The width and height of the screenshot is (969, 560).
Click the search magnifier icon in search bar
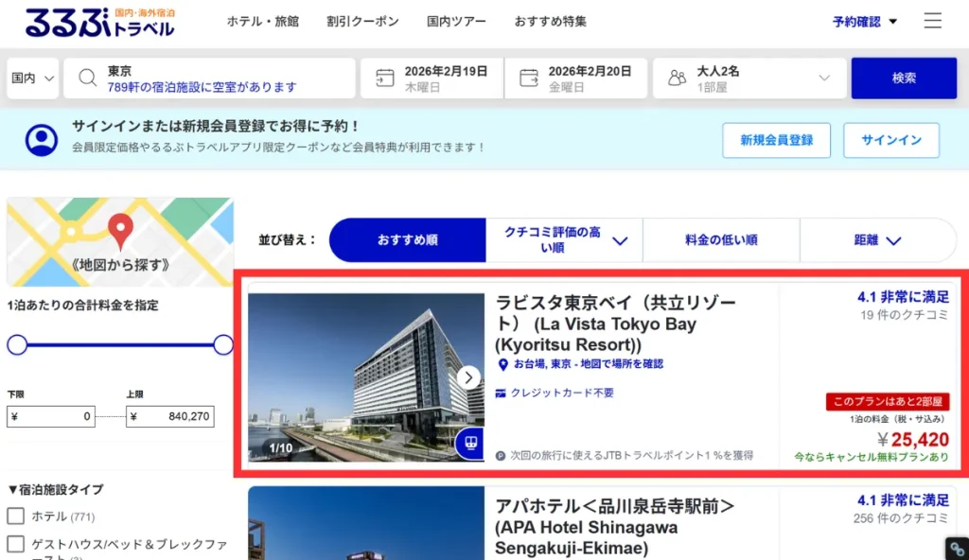pyautogui.click(x=87, y=78)
